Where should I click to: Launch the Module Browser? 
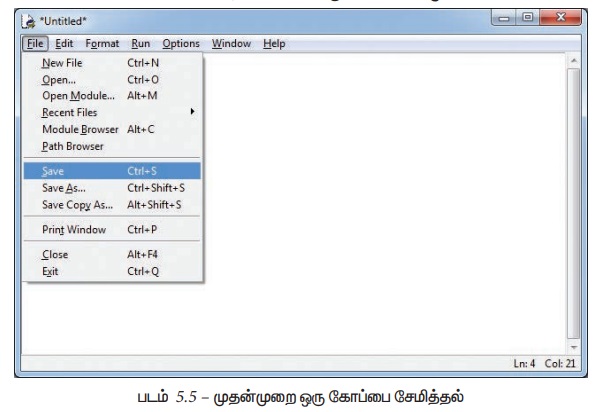80,129
